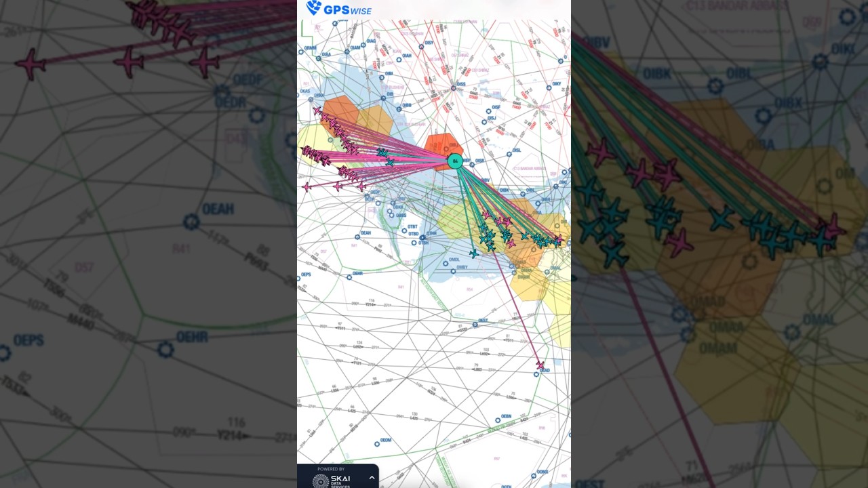Select the teal aircraft near OMDL
Viewport: 868px width, 488px height.
coord(474,253)
